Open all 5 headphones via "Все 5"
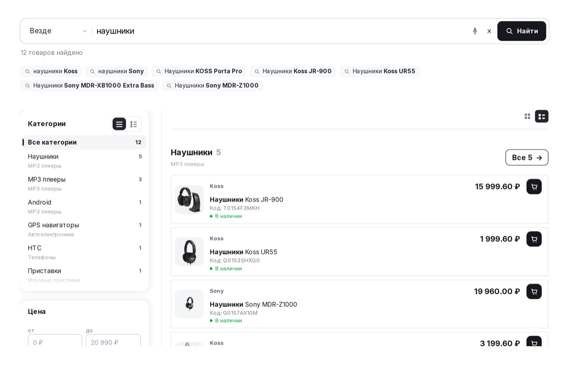Viewport: 588px width, 366px height. pos(527,157)
